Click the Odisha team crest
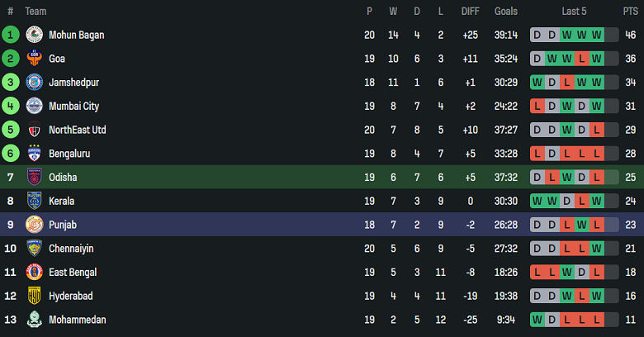The height and width of the screenshot is (337, 644). coord(34,177)
